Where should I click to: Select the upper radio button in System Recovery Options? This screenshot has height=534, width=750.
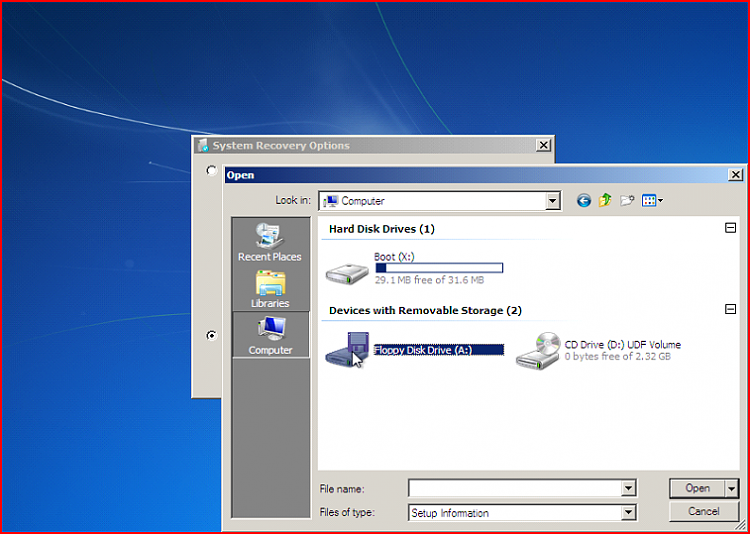[211, 170]
